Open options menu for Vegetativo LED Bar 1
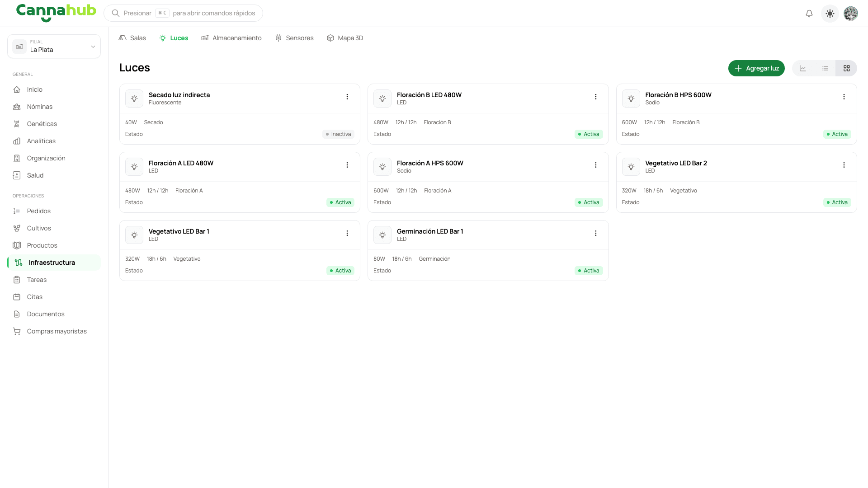The image size is (868, 488). pos(347,233)
